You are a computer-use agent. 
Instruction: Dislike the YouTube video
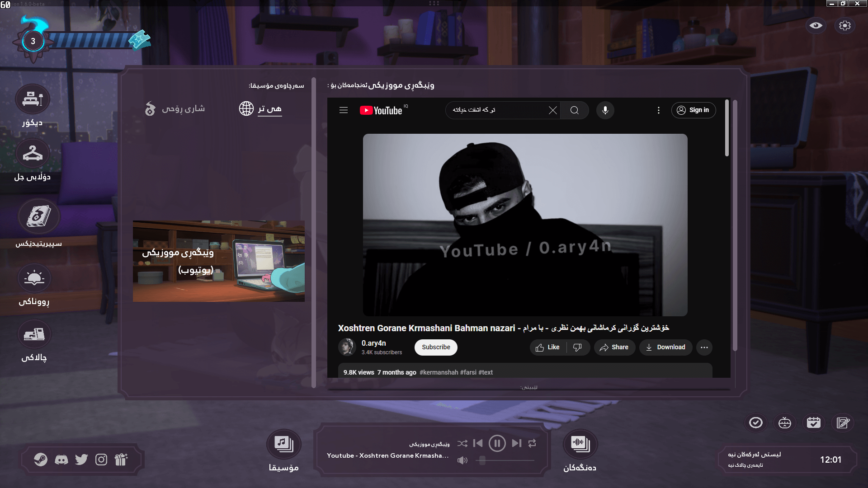tap(577, 347)
